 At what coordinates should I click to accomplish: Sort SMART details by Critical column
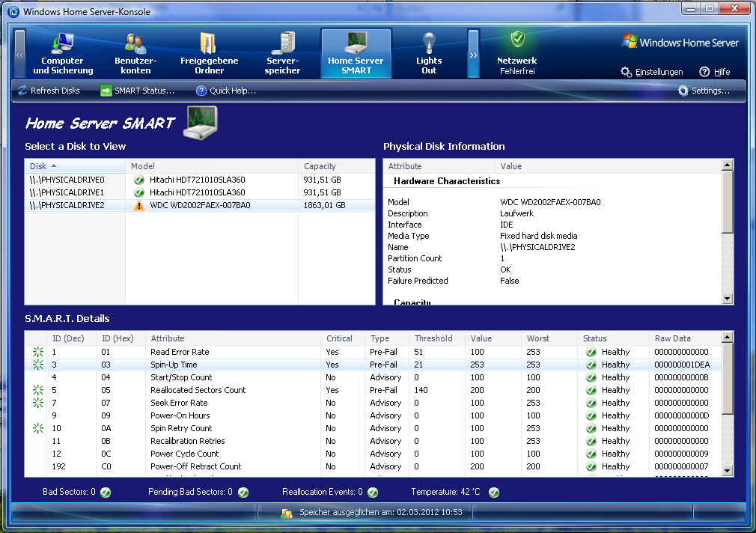(343, 338)
